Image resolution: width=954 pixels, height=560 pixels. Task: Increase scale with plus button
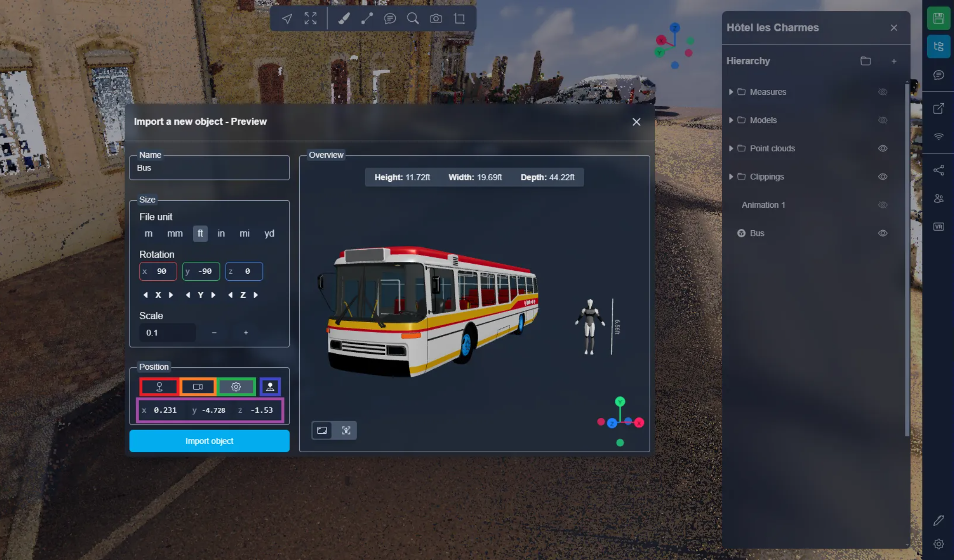[x=246, y=333]
